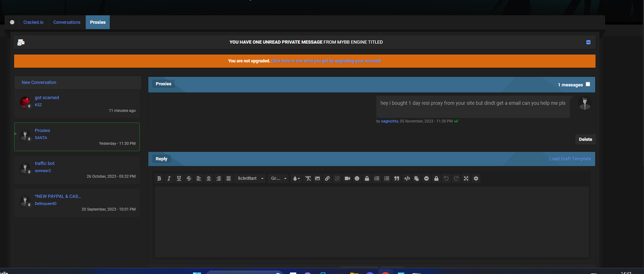Image resolution: width=644 pixels, height=274 pixels.
Task: Insert horizontal rule with the minus-circle icon
Action: pos(427,178)
